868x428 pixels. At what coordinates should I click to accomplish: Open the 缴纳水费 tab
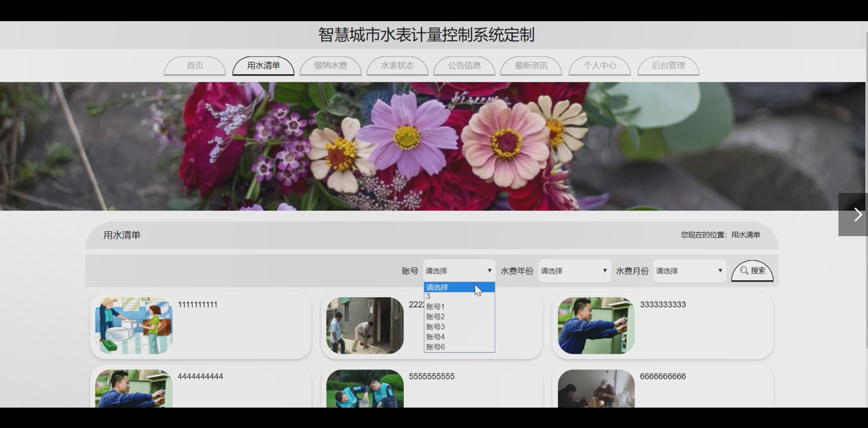[330, 65]
